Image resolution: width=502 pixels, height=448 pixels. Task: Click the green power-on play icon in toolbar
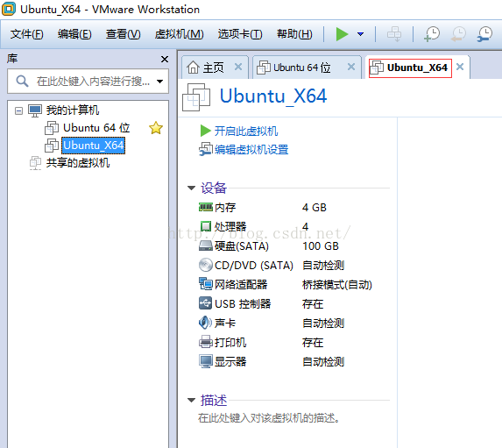[342, 34]
